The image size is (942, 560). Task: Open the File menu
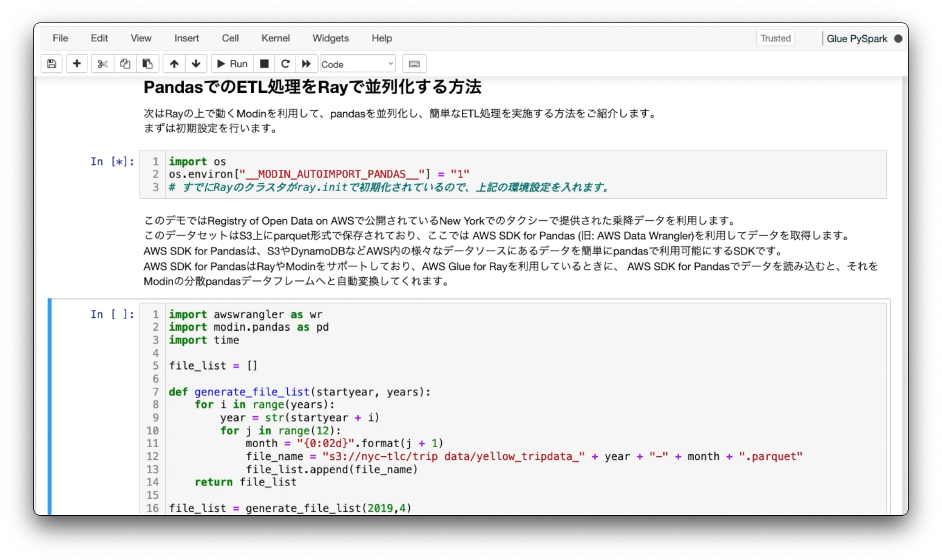tap(60, 38)
